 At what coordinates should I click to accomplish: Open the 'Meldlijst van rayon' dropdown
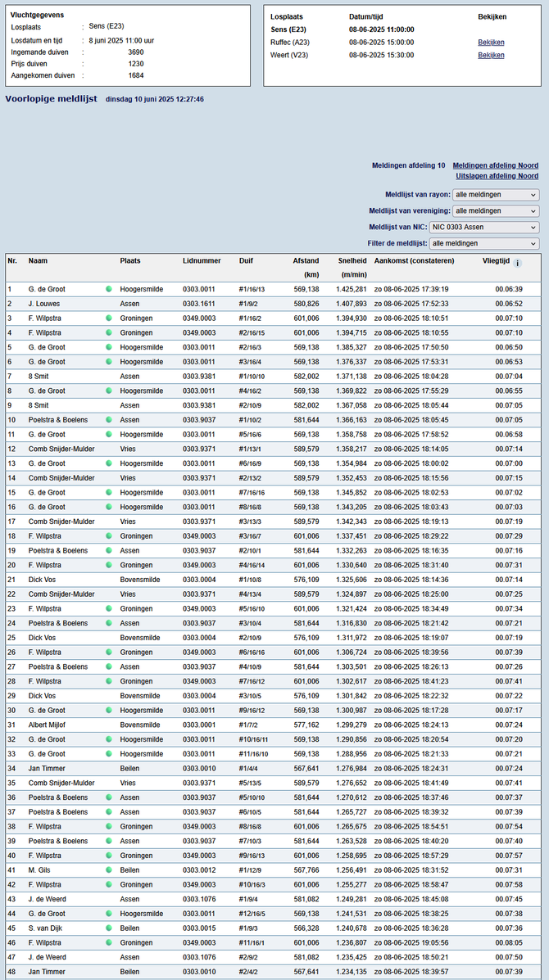496,195
